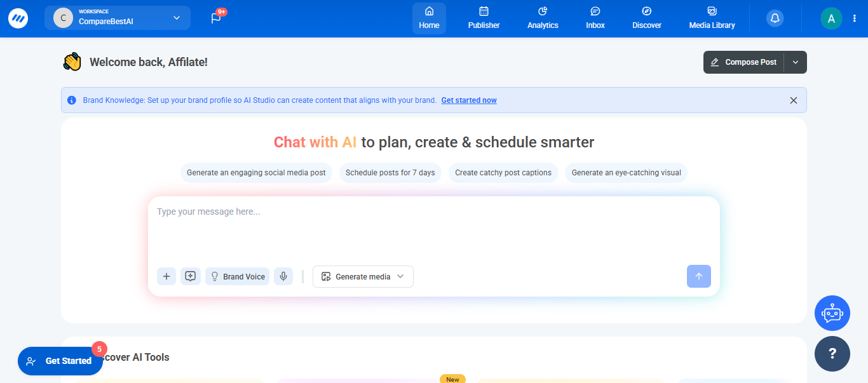Click the Compose Post button
The height and width of the screenshot is (383, 868).
coord(743,62)
